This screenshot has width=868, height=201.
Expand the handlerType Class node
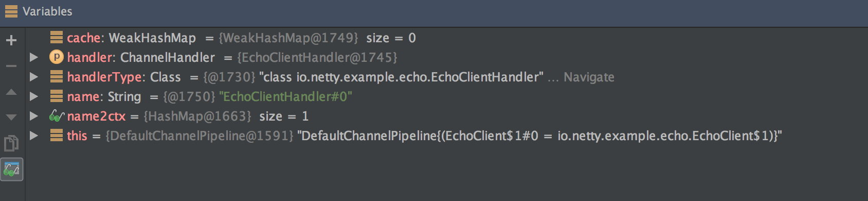(34, 77)
